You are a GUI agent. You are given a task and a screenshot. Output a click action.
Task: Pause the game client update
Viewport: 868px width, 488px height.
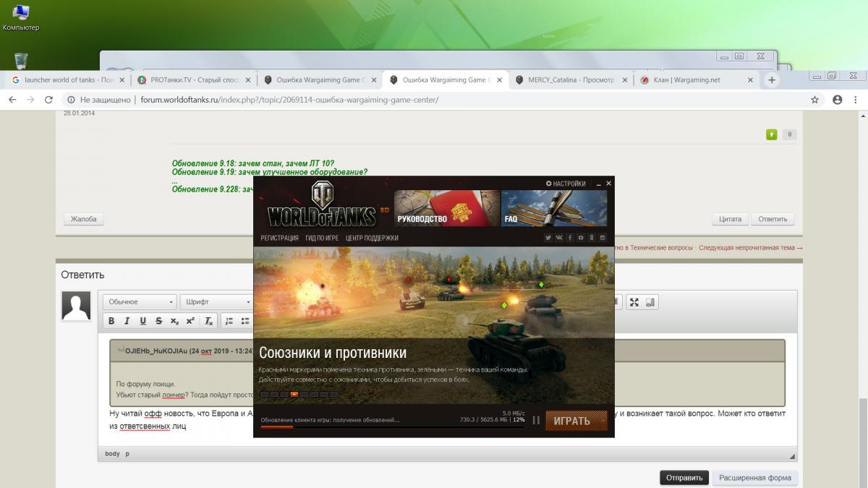(536, 420)
